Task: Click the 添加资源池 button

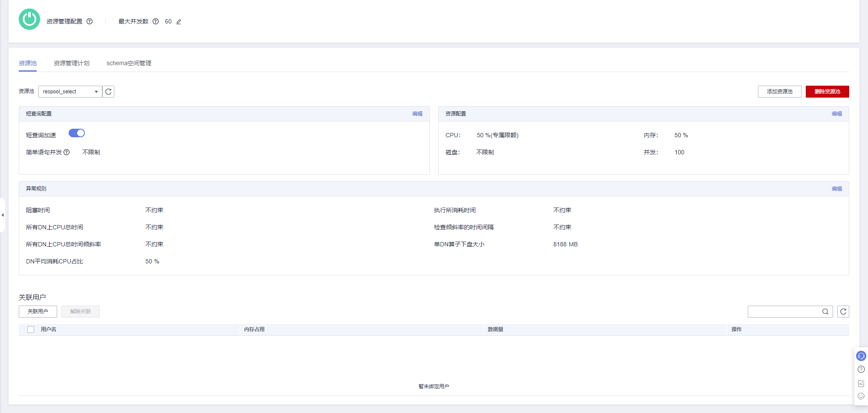Action: pos(780,92)
